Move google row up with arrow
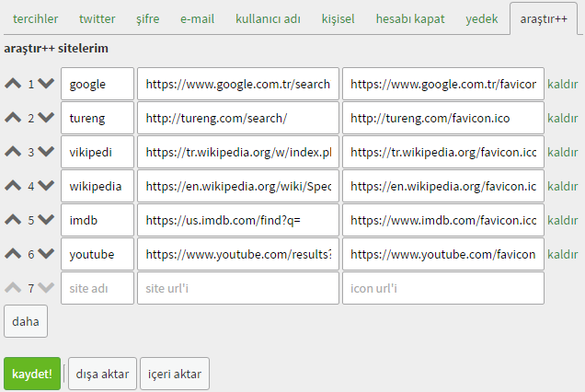 tap(13, 84)
